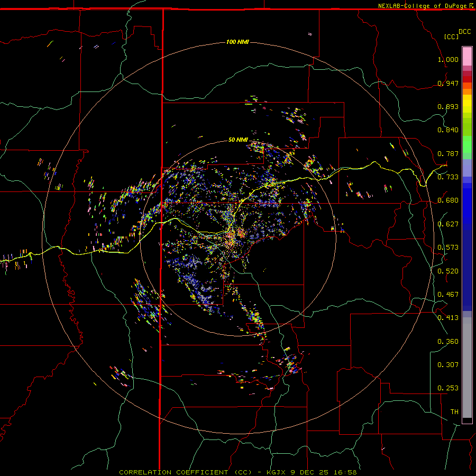Click the [CC] legend unit label
Screen dimensions: 476x476
pos(451,36)
